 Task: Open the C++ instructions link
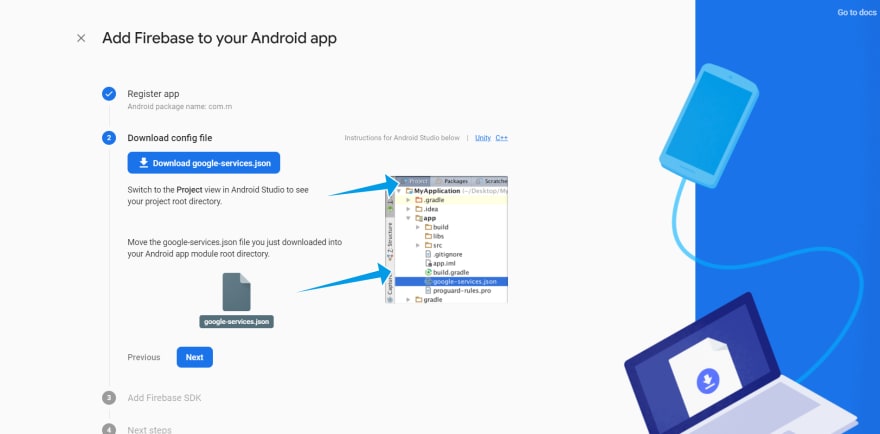coord(502,138)
